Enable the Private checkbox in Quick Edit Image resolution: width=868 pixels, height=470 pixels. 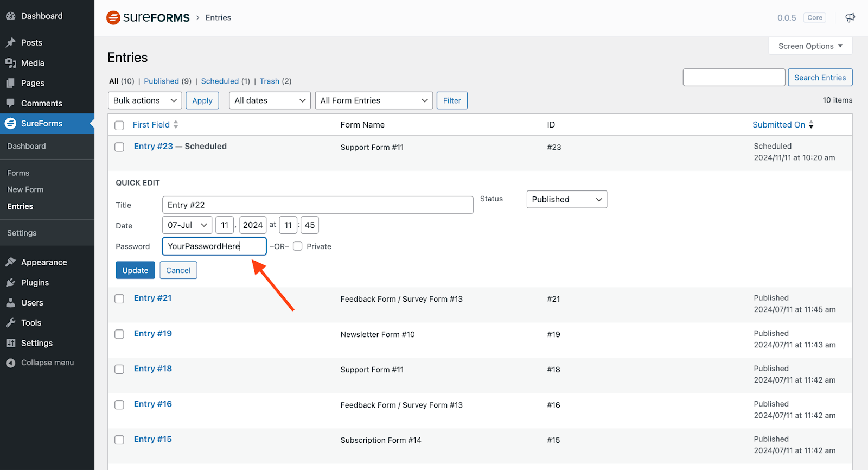point(297,246)
